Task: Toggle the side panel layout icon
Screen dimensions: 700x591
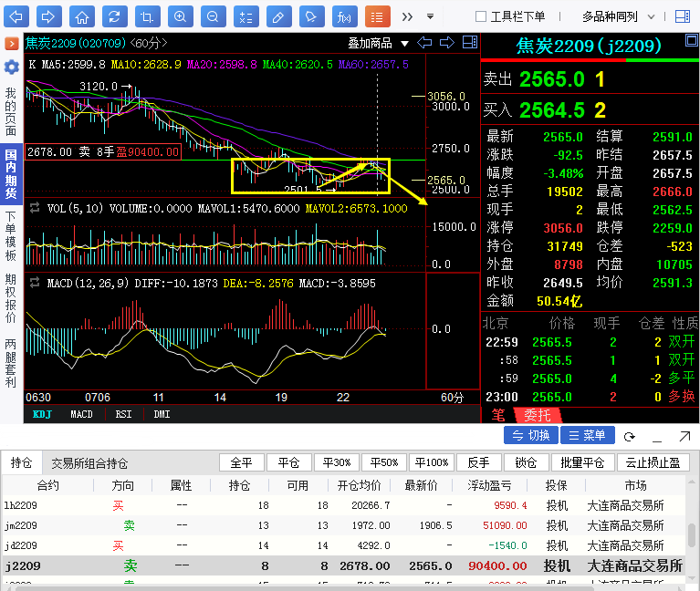Action: [x=682, y=16]
